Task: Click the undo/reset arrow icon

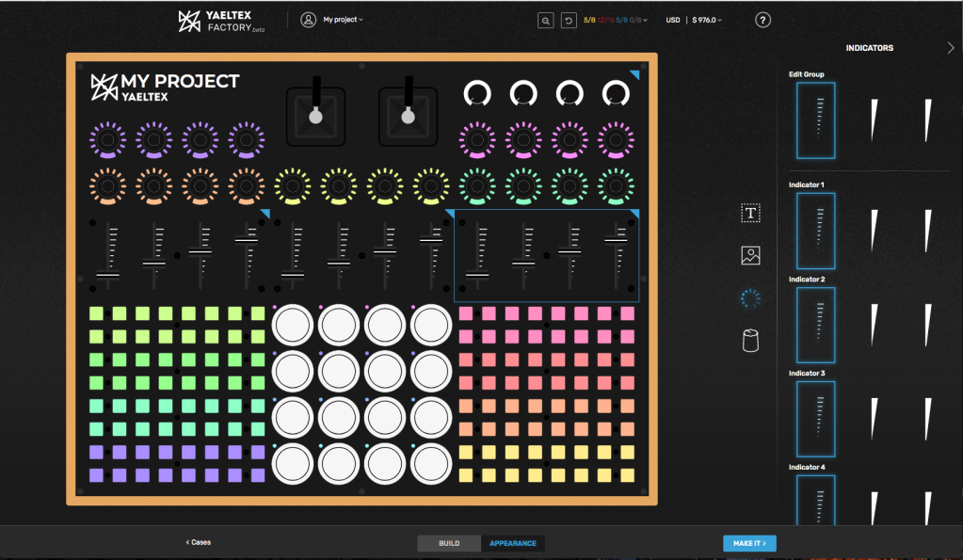Action: pyautogui.click(x=569, y=20)
